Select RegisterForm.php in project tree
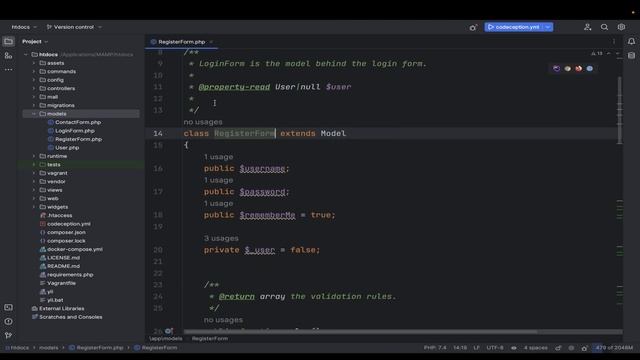The width and height of the screenshot is (640, 360). click(x=78, y=139)
